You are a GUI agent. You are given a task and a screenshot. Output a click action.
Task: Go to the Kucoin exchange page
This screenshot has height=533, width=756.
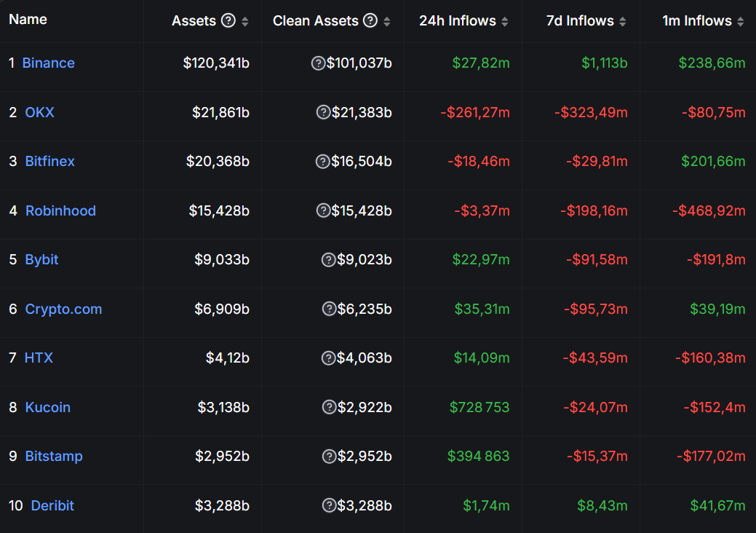pos(47,407)
